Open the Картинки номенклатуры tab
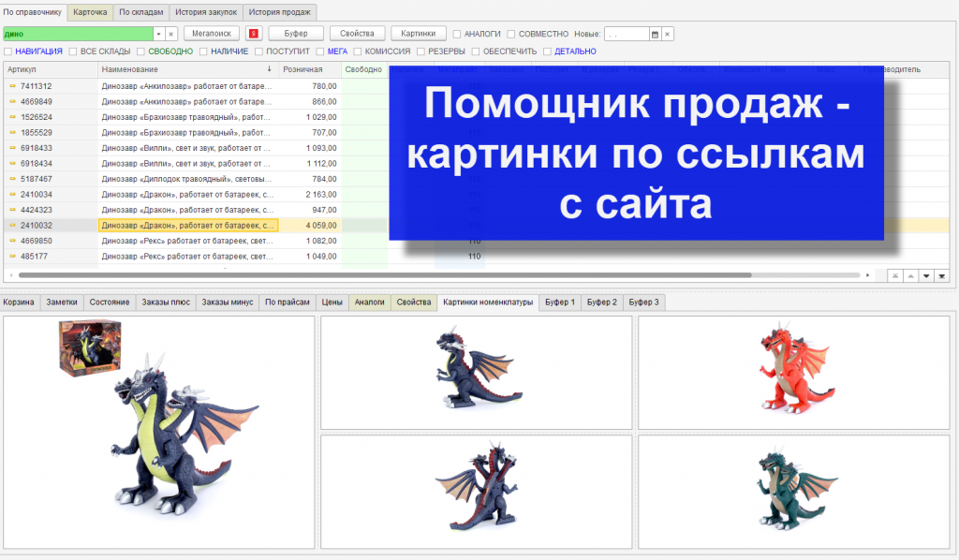 click(x=488, y=302)
